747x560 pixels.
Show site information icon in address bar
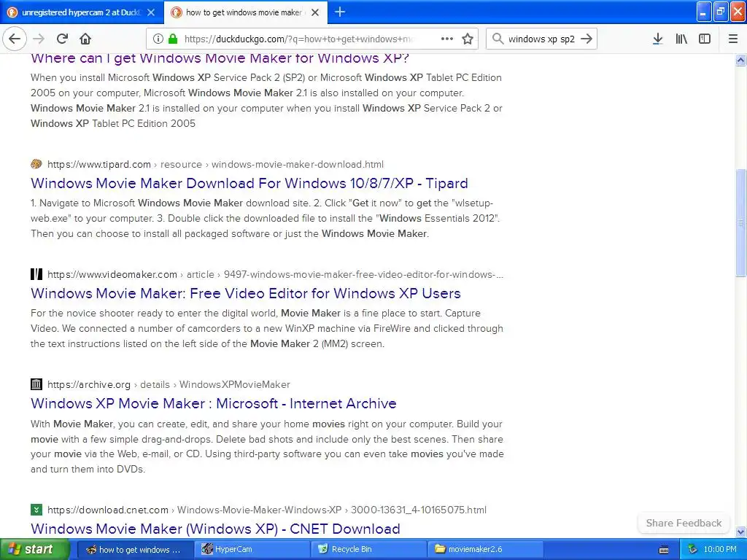(158, 39)
